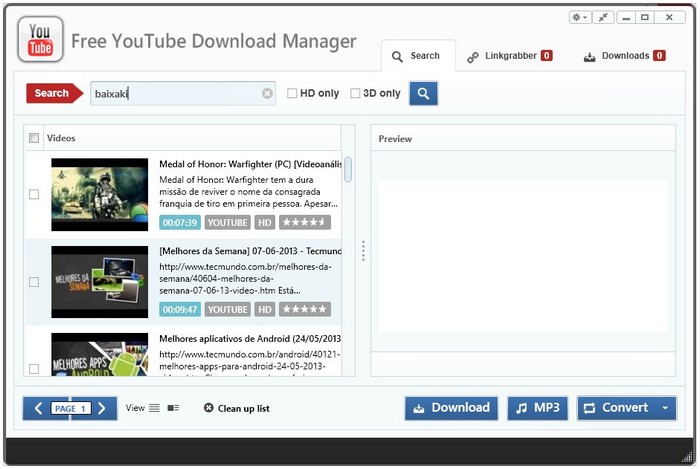Viewport: 700px width, 469px height.
Task: Click the YOUTUBE badge on Melhores da Semana
Action: coord(228,309)
